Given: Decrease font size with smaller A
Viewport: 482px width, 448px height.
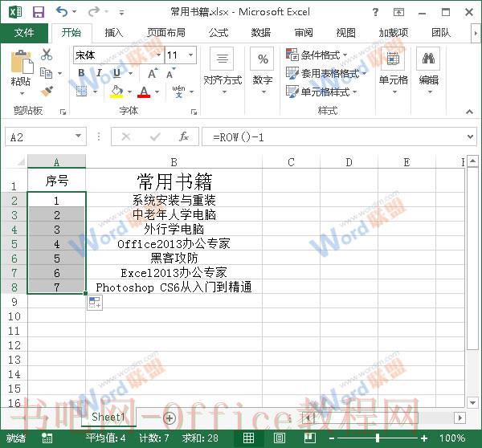Looking at the screenshot, I should point(170,74).
